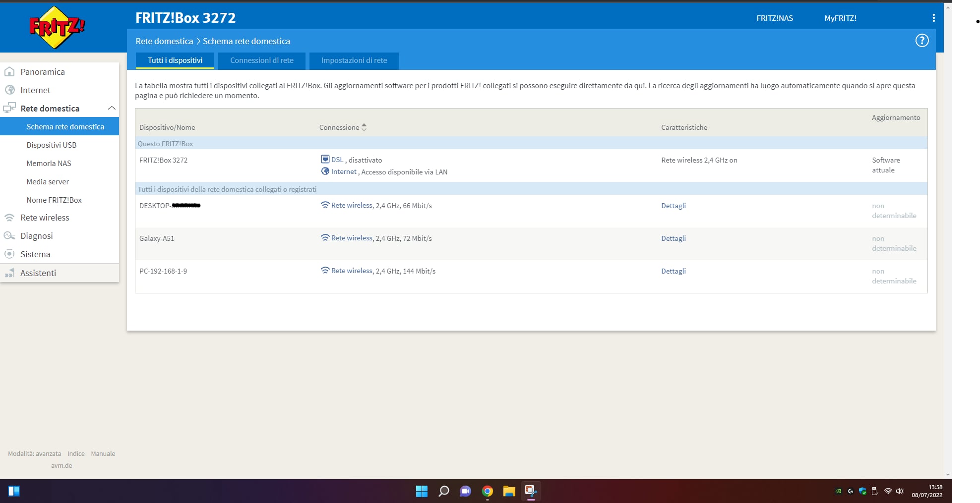
Task: Open the Snipping Tool taskbar icon
Action: [531, 491]
